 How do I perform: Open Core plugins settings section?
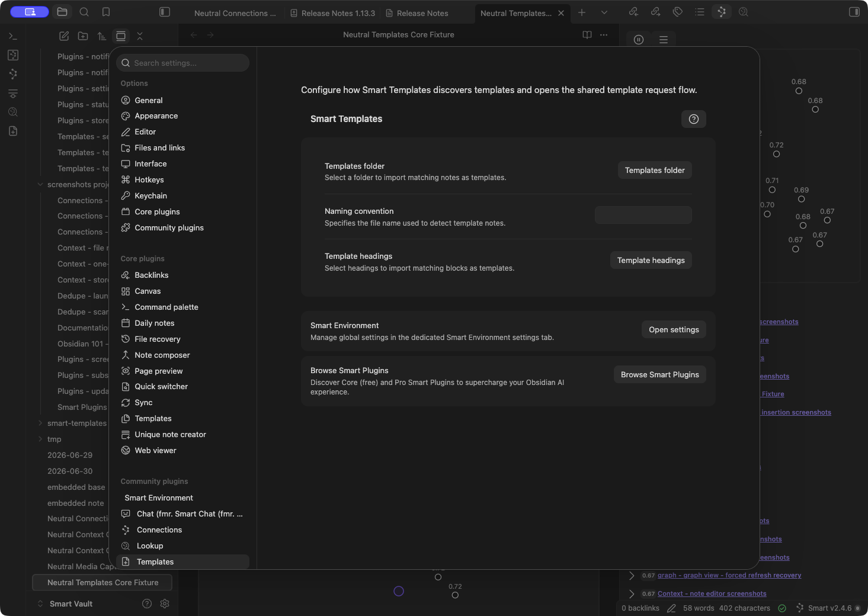[x=182, y=211]
